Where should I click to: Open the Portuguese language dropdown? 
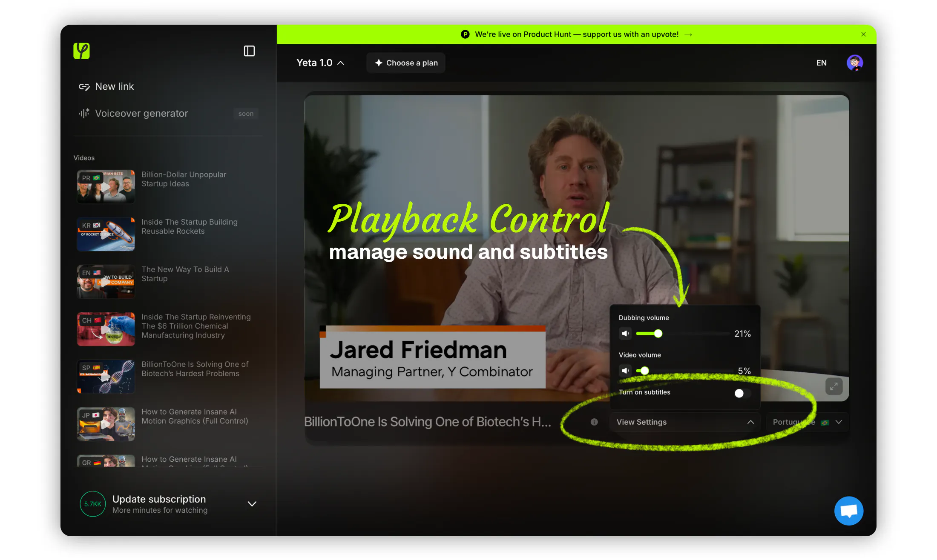pos(807,422)
